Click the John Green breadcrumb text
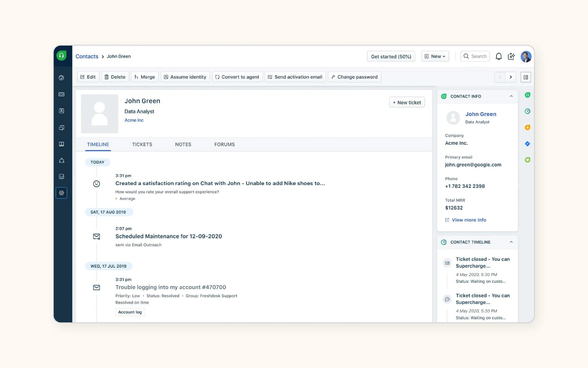588x368 pixels. [119, 56]
